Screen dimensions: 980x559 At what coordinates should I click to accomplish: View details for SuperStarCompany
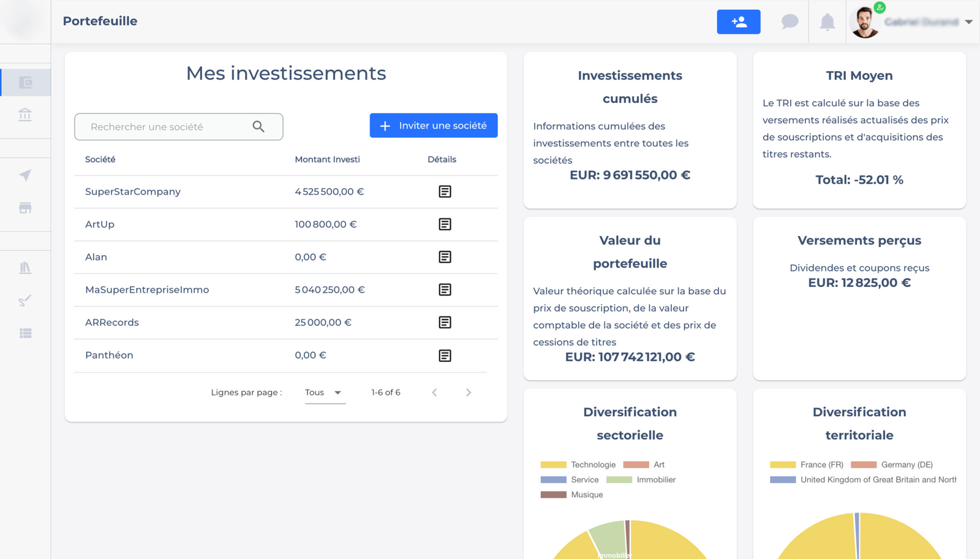[x=445, y=192]
